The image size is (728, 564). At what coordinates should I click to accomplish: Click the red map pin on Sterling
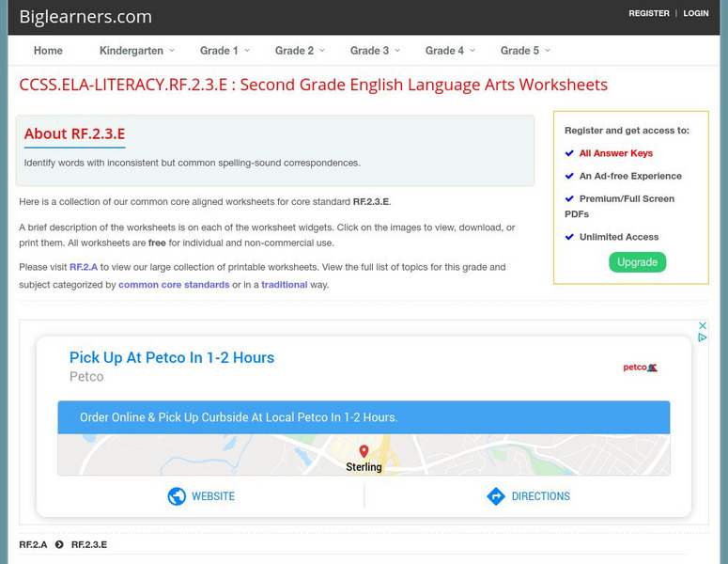tap(364, 452)
